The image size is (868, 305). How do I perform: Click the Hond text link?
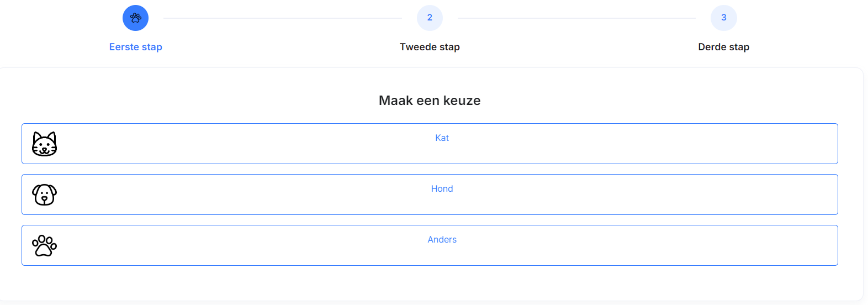click(x=442, y=188)
